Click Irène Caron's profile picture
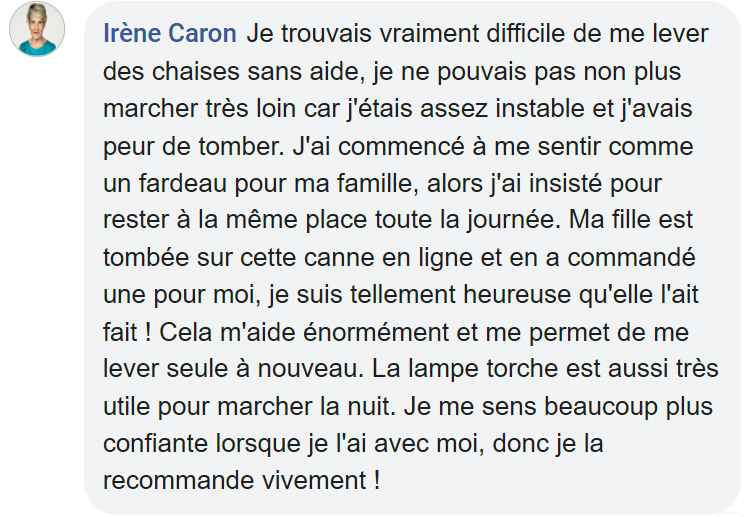755x517 pixels. point(37,29)
